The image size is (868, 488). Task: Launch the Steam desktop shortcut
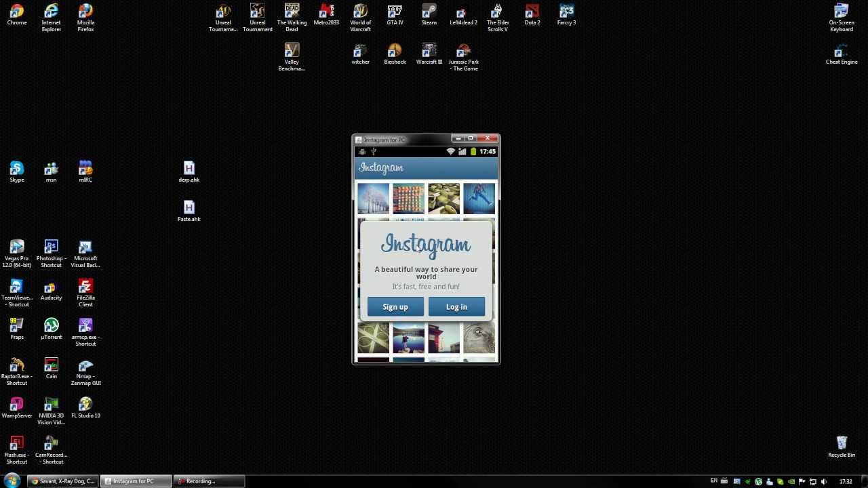pos(429,15)
